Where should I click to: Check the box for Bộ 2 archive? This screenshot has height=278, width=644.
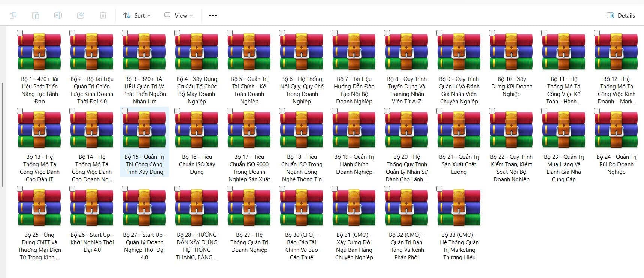pos(72,33)
